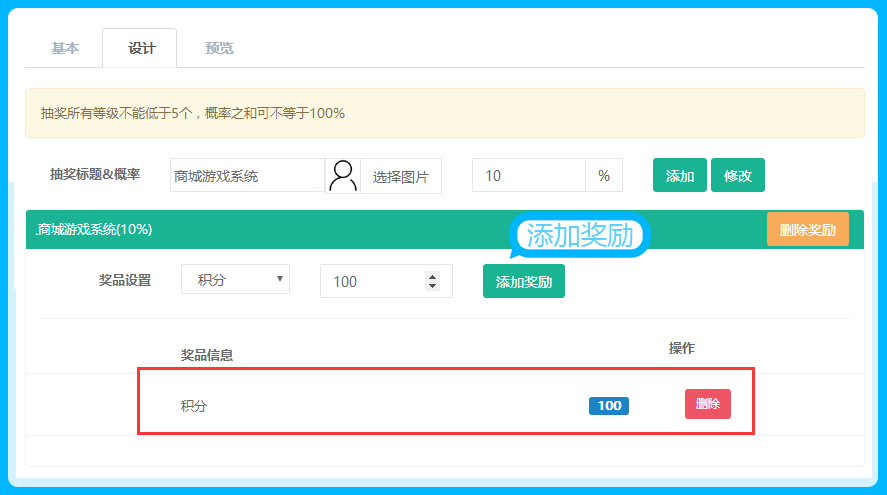Click the person avatar placeholder icon
Viewport: 887px width, 495px height.
(343, 175)
